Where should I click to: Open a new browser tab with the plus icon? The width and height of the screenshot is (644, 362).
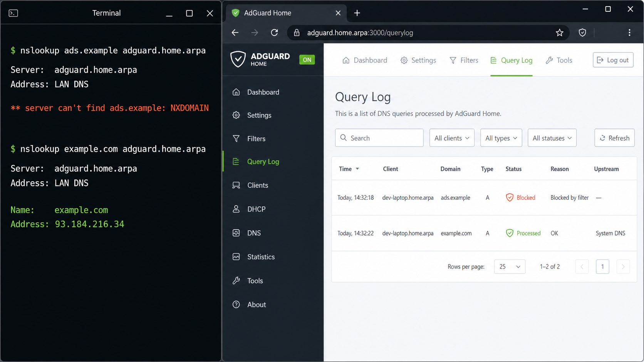pos(357,13)
